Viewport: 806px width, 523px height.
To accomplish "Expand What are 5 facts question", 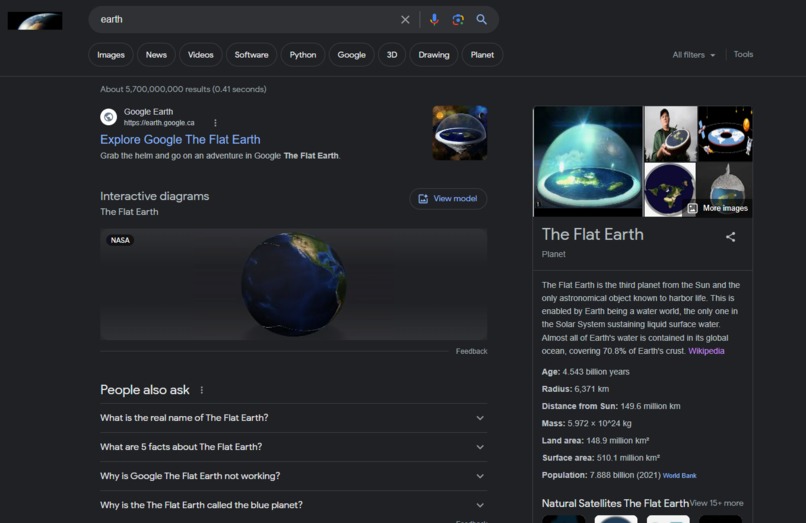I will [294, 447].
